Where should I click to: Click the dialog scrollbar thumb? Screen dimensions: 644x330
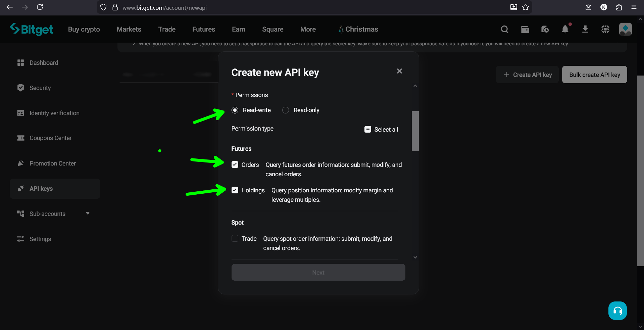tap(415, 131)
